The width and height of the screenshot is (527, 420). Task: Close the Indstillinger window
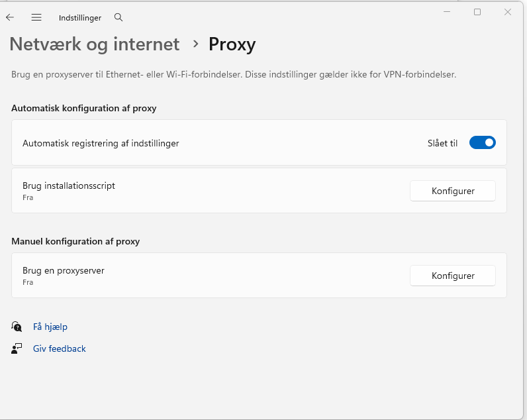508,12
